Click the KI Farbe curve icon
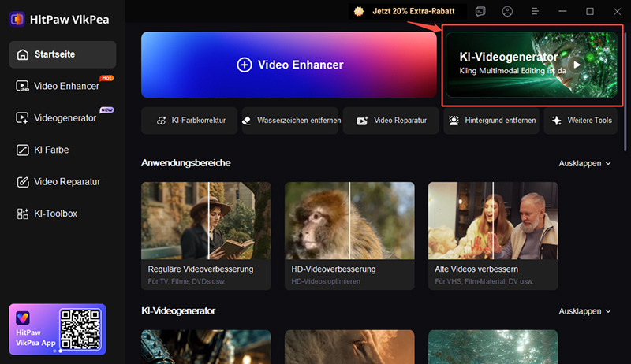Image resolution: width=631 pixels, height=364 pixels. coord(23,150)
